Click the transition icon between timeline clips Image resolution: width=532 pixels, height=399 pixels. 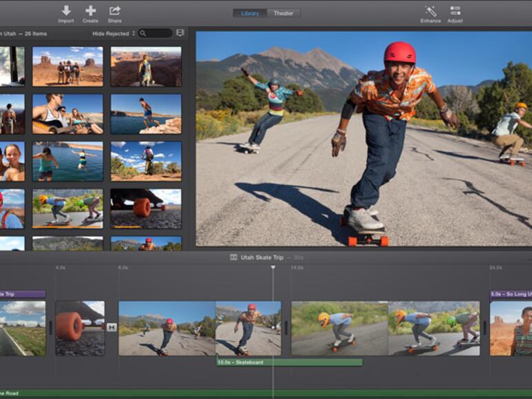pos(111,327)
